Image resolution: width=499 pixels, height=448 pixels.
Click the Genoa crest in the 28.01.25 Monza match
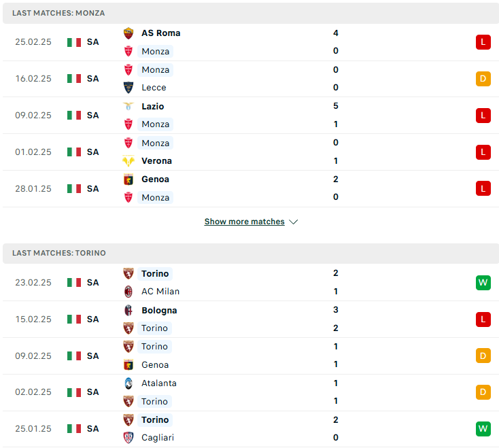pos(128,179)
